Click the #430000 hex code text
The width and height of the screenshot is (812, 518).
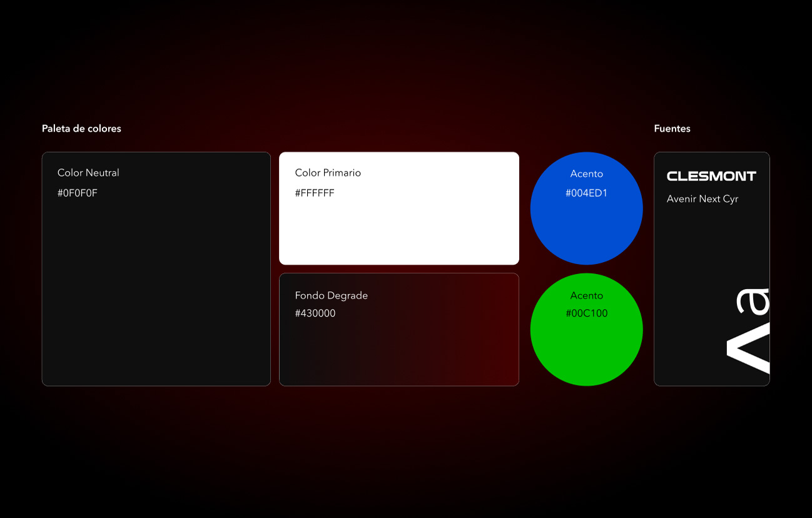point(315,313)
